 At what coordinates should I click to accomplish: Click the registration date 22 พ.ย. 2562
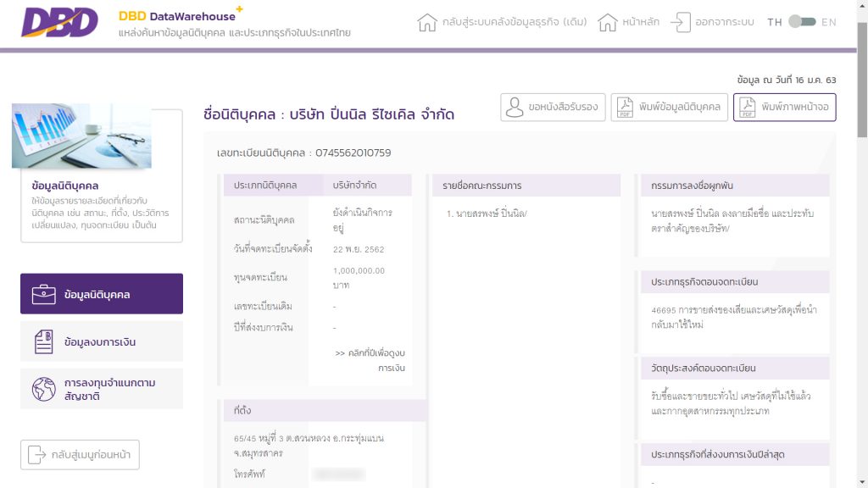359,250
